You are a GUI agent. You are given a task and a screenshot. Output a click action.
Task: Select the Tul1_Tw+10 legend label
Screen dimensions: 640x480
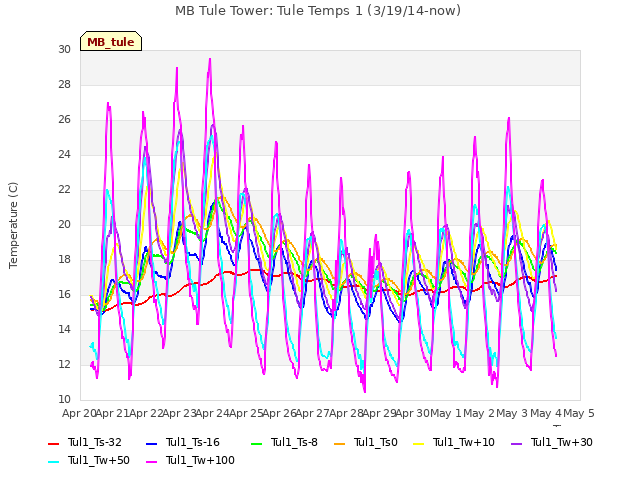(464, 442)
